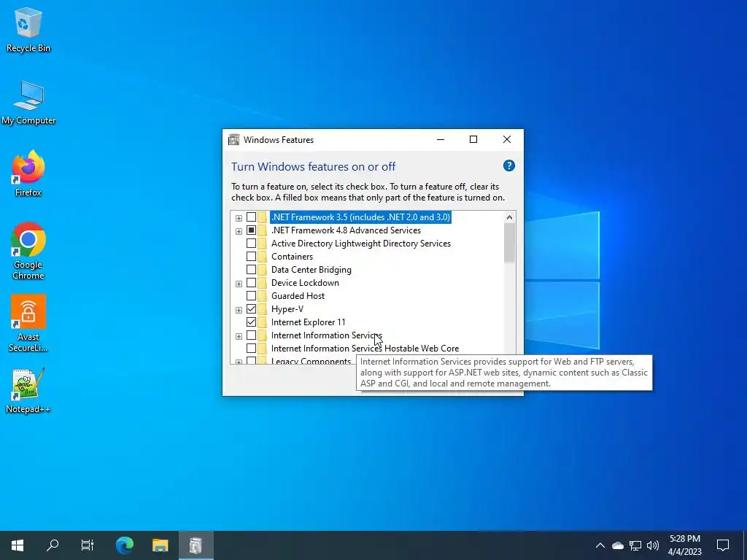Expand the Internet Information Services node

(239, 336)
